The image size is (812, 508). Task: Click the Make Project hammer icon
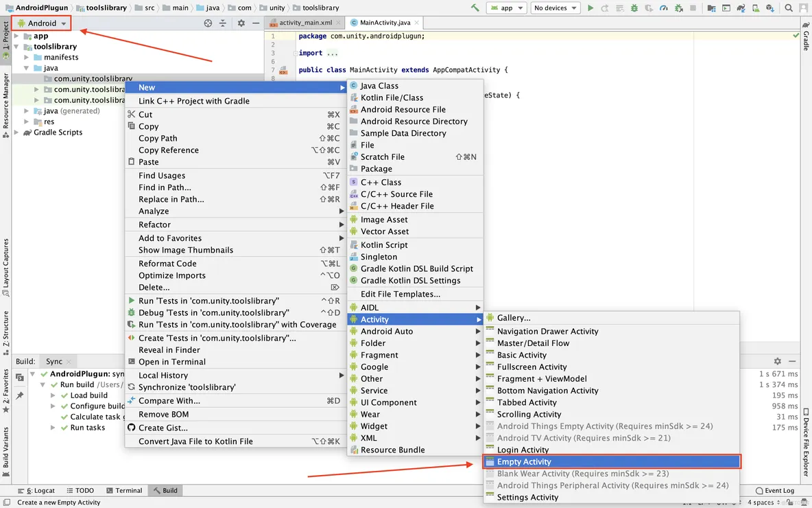coord(475,8)
